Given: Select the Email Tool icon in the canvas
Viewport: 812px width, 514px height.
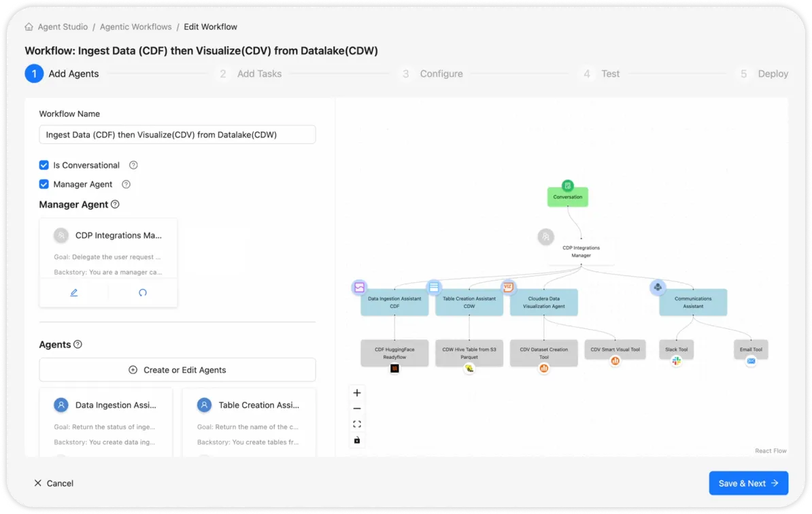Looking at the screenshot, I should (750, 361).
